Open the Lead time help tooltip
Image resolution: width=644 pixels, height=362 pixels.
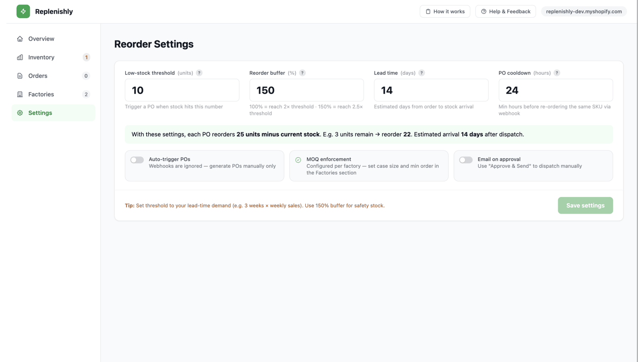click(421, 73)
